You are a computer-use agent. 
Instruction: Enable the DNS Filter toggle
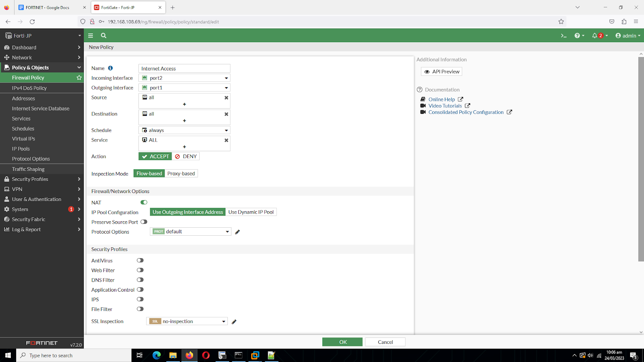(x=140, y=280)
